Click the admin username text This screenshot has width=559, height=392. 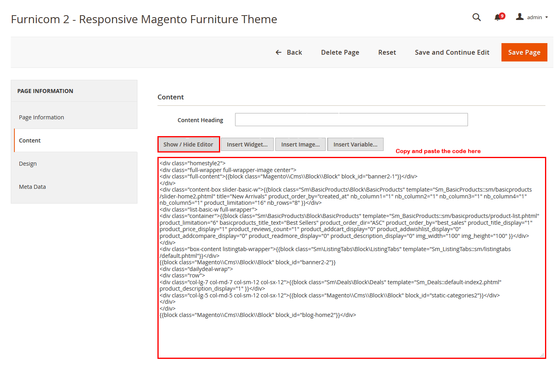click(534, 17)
